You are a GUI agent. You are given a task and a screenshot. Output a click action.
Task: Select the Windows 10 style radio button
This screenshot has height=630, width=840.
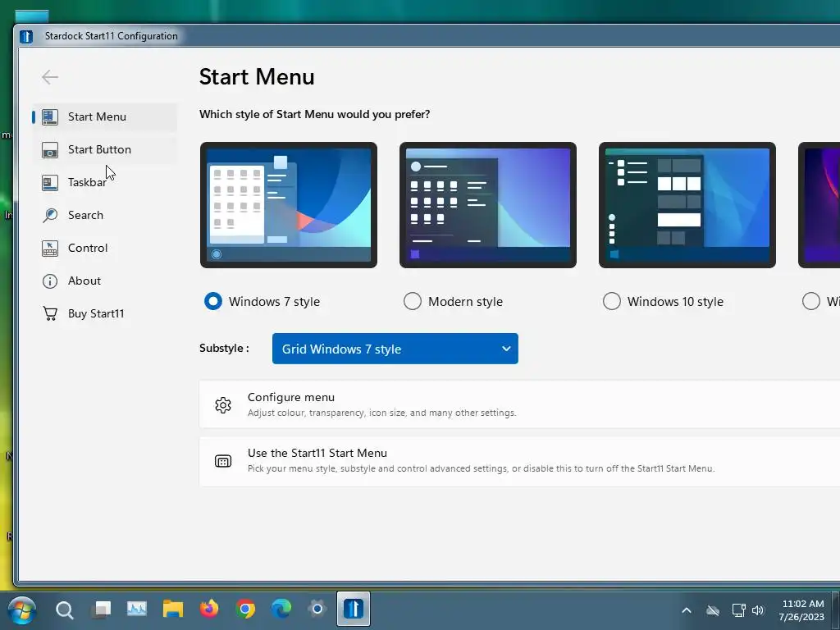click(612, 301)
